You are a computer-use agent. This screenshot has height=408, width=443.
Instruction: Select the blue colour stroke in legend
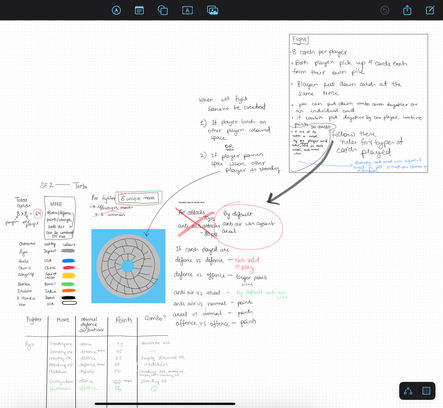point(69,261)
